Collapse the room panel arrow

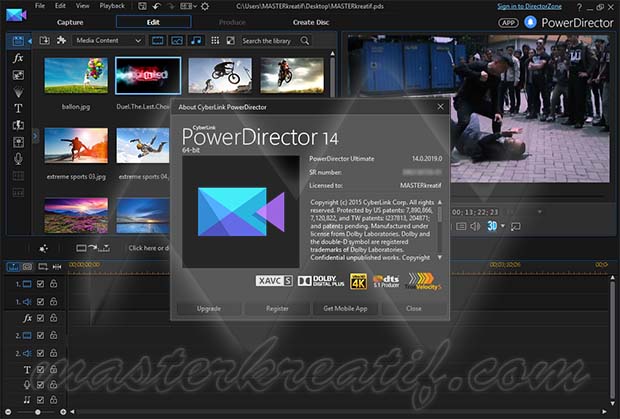[30, 41]
